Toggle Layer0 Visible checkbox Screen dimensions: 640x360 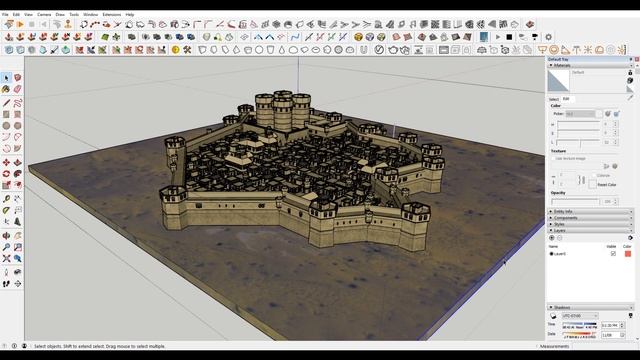pos(613,254)
